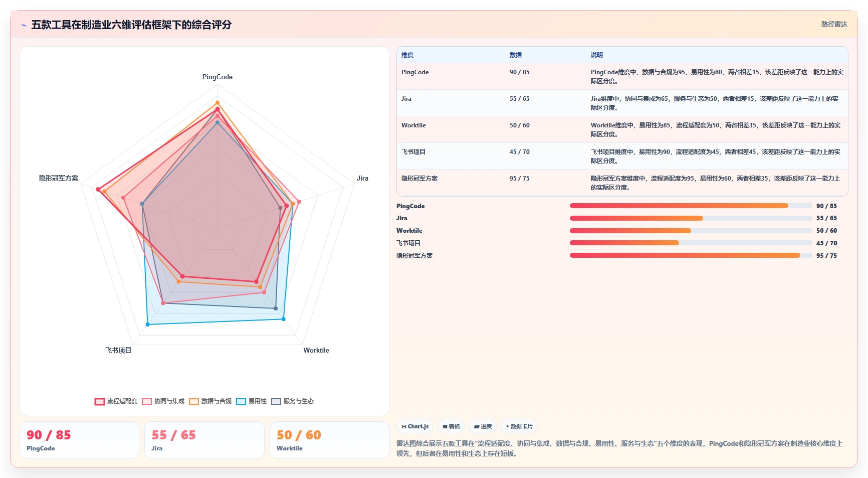Click the 流程适配度 data point on the 隐形冠军方案 axis
The width and height of the screenshot is (868, 478).
(x=98, y=189)
